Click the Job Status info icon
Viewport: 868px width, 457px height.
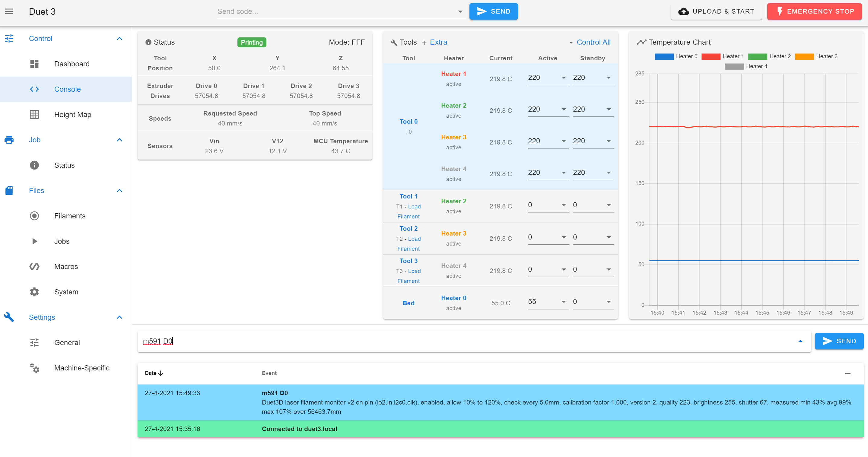(x=34, y=165)
